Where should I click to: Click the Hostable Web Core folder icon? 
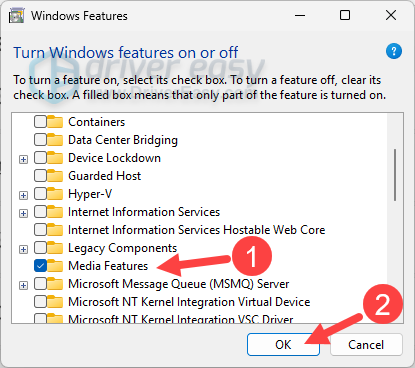click(x=55, y=230)
